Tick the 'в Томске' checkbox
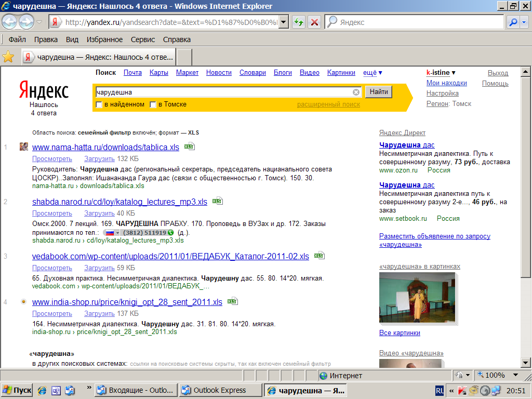This screenshot has width=532, height=399. 153,104
